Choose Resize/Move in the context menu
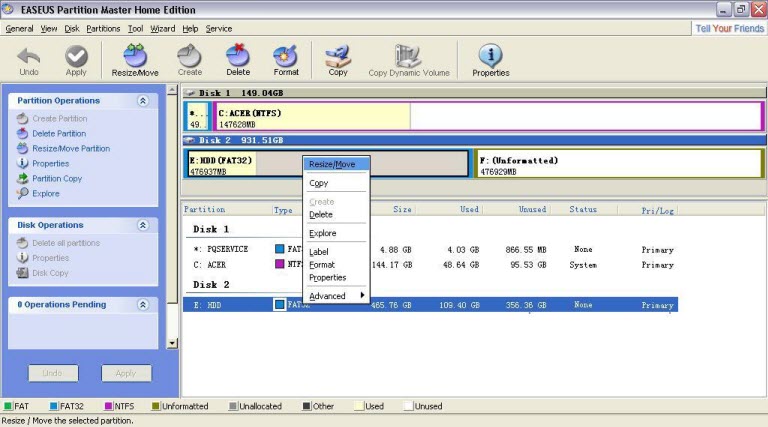This screenshot has height=427, width=768. pyautogui.click(x=336, y=164)
